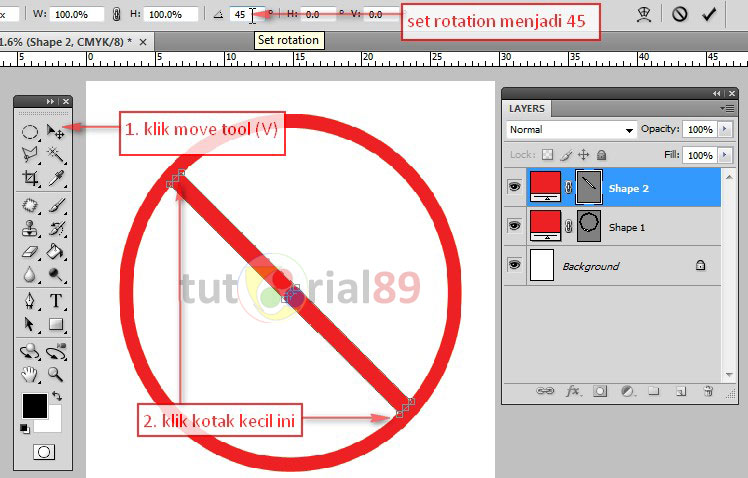Select the Type tool
The width and height of the screenshot is (748, 478).
click(55, 301)
